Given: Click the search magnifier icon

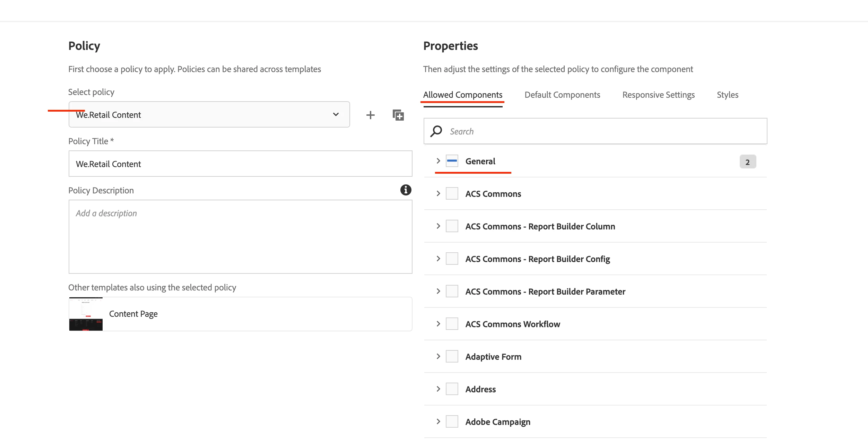Looking at the screenshot, I should [436, 131].
